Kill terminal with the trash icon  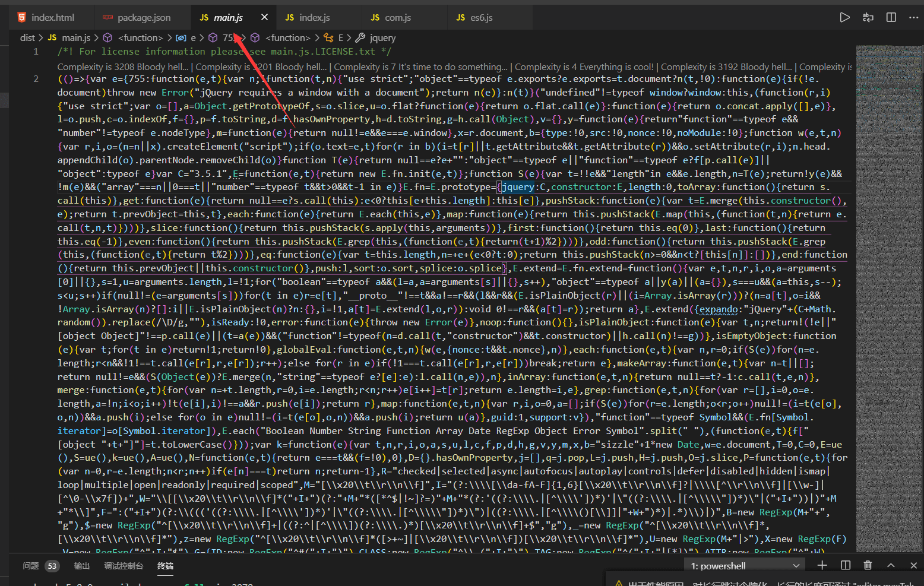tap(868, 565)
